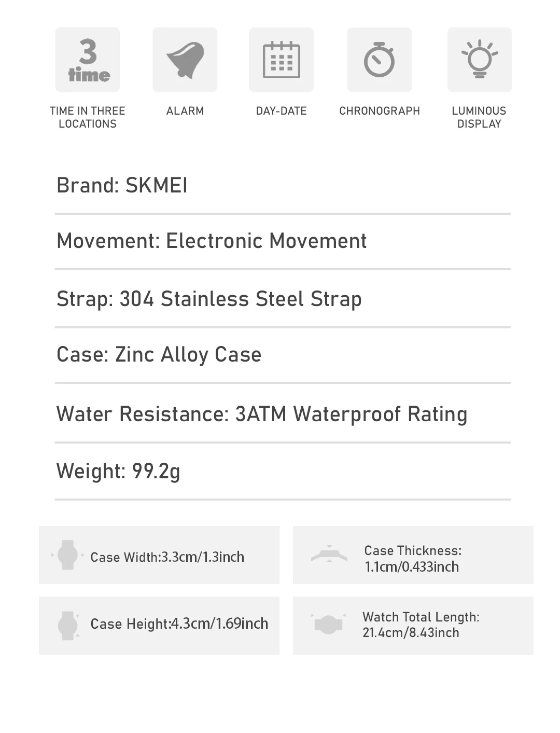Image resolution: width=560 pixels, height=733 pixels.
Task: Click the Case Width 3.3cm label
Action: pyautogui.click(x=167, y=557)
